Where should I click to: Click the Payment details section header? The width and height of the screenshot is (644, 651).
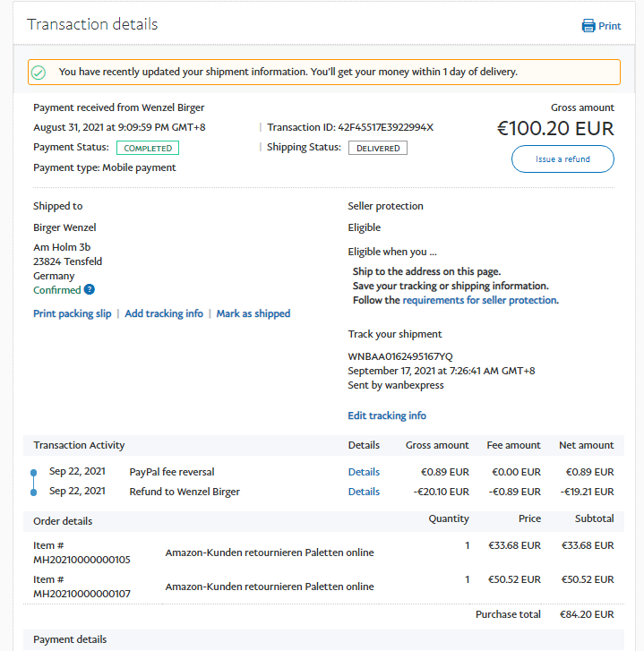(70, 639)
